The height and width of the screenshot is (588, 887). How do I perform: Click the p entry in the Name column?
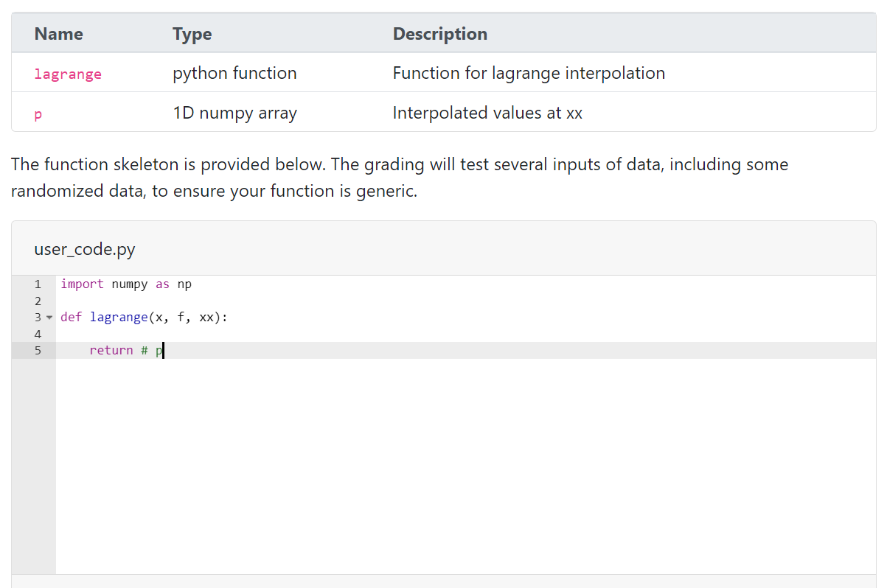click(38, 113)
